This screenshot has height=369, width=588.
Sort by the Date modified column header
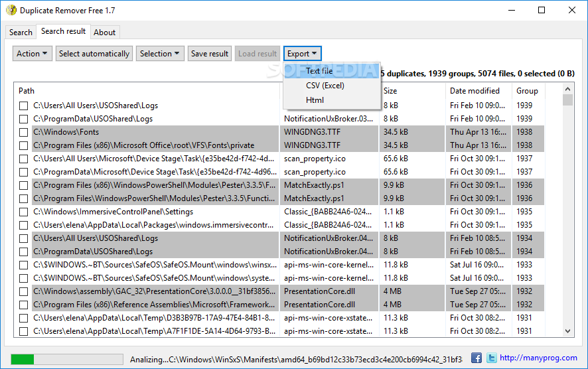coord(479,91)
